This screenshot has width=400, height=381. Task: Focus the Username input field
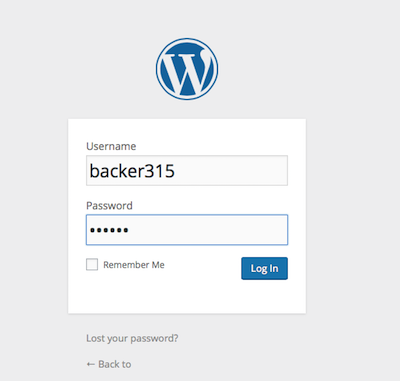click(187, 170)
